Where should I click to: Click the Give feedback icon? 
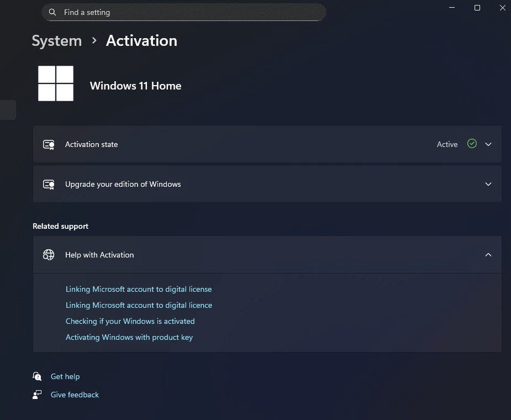(x=37, y=395)
